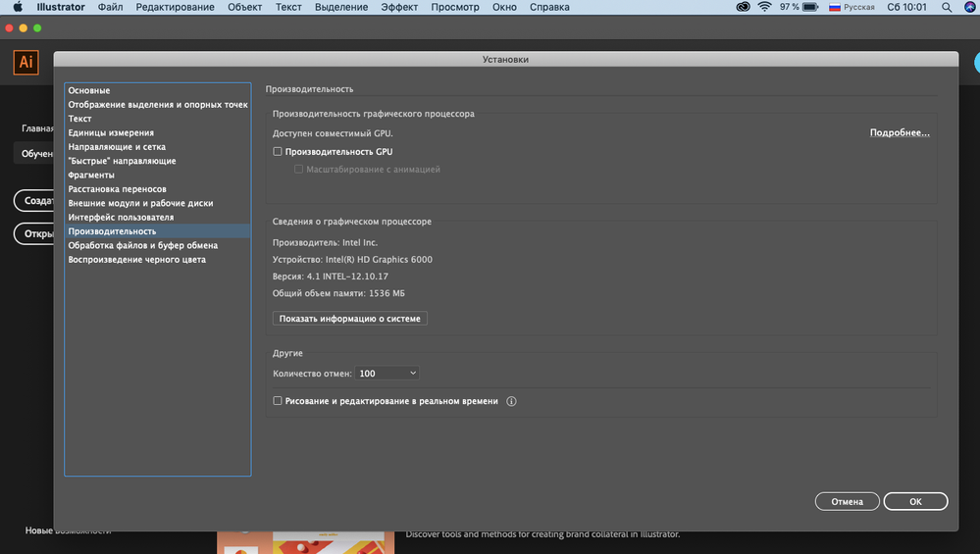Image resolution: width=980 pixels, height=554 pixels.
Task: Open the Эффект menu
Action: point(399,7)
